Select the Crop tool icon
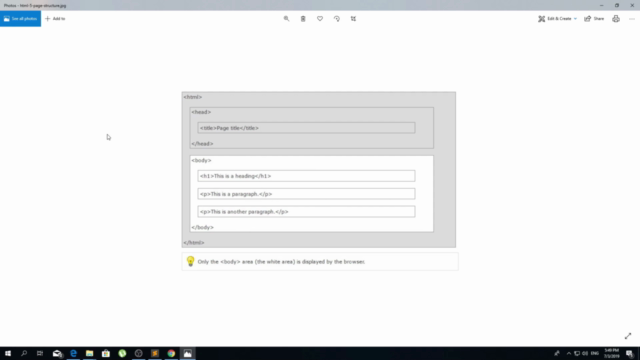The height and width of the screenshot is (360, 640). 353,19
